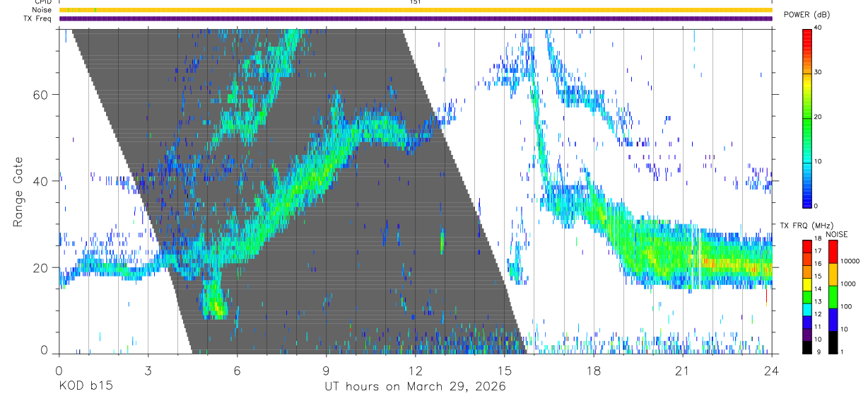The width and height of the screenshot is (868, 401).
Task: Click the CPID row label at top left
Action: [44, 3]
